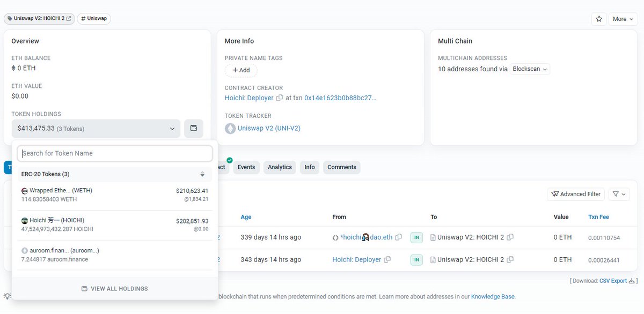Click the Uniswap V2 token tracker icon

click(230, 129)
